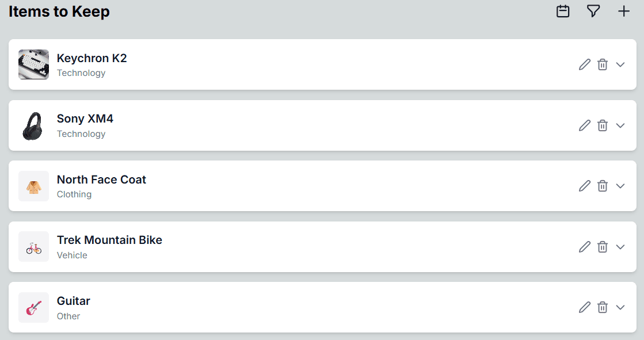644x340 pixels.
Task: Click the pencil icon for Guitar
Action: coord(585,307)
